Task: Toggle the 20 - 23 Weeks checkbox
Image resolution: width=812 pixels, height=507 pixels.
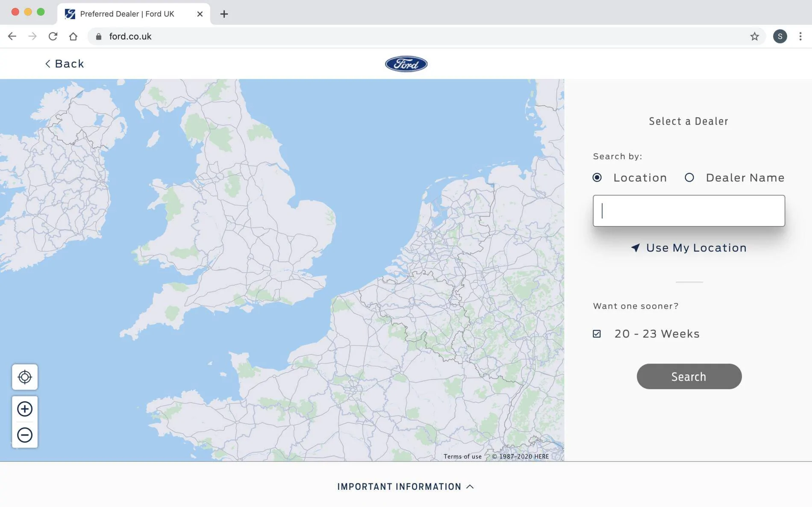Action: pyautogui.click(x=597, y=334)
